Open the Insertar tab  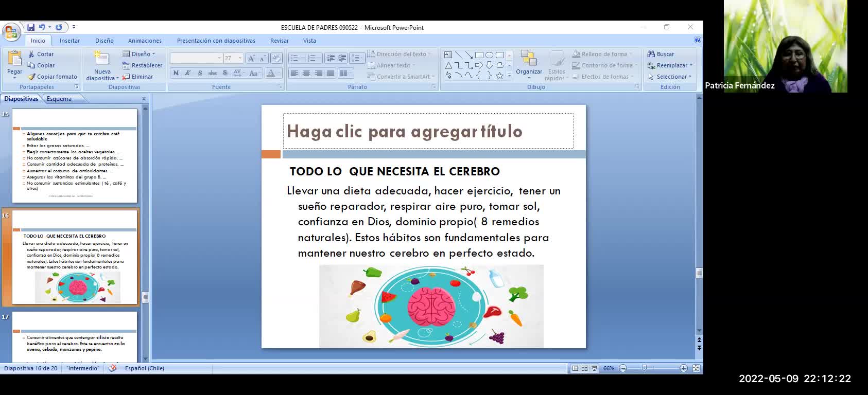[70, 41]
